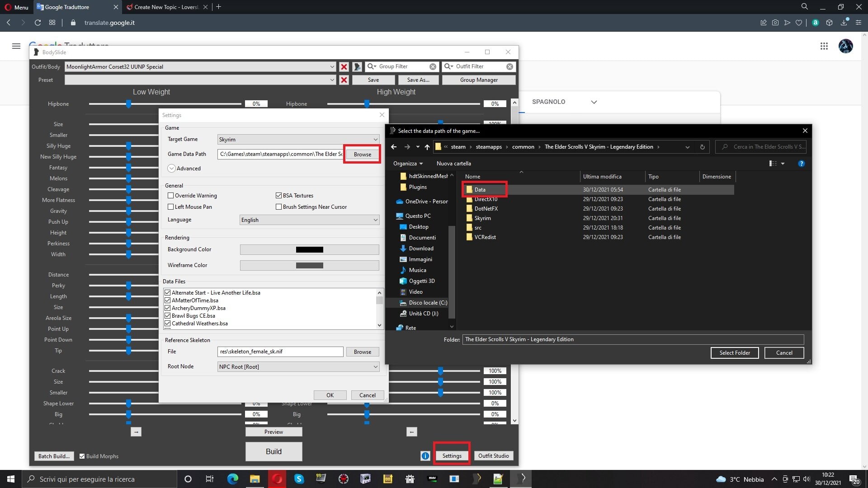Reload the browser page
This screenshot has height=488, width=868.
pos(38,23)
